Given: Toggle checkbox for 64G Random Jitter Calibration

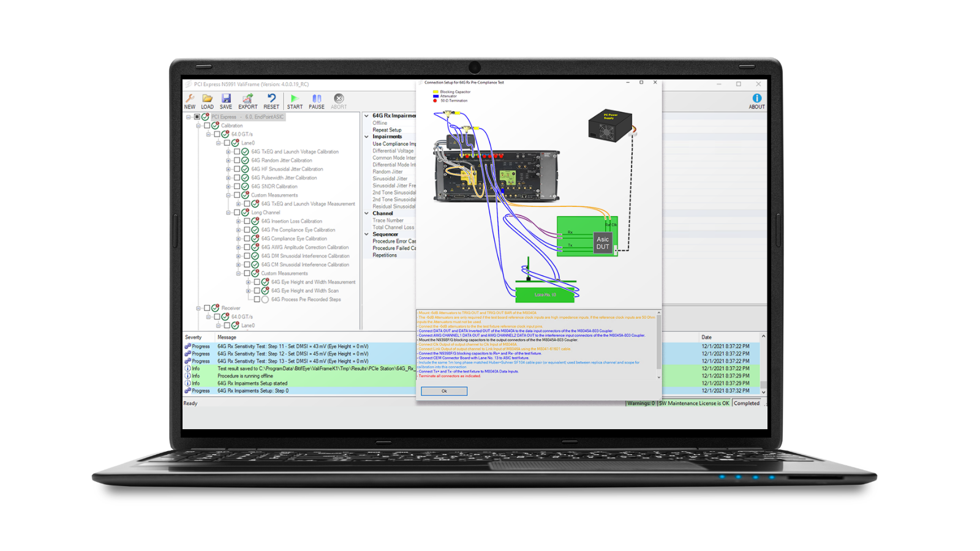Looking at the screenshot, I should 236,160.
